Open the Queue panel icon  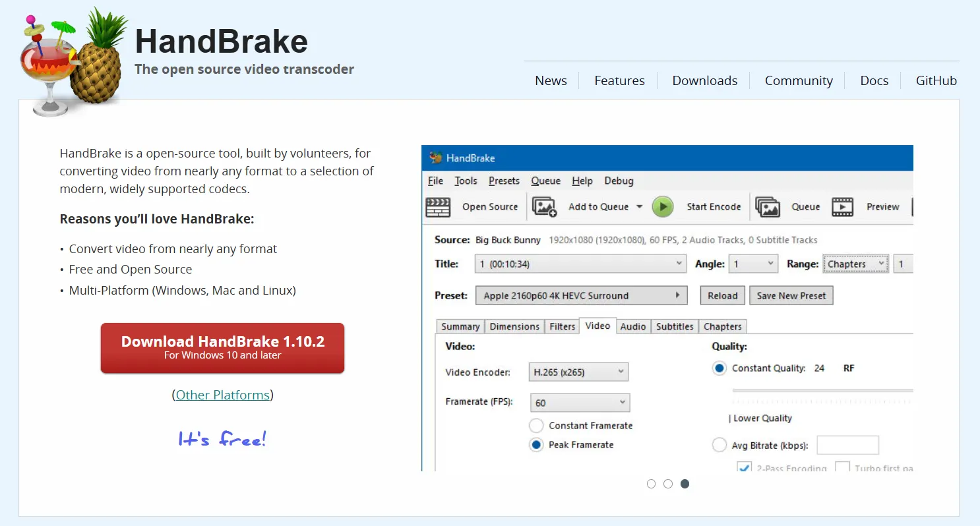[768, 206]
